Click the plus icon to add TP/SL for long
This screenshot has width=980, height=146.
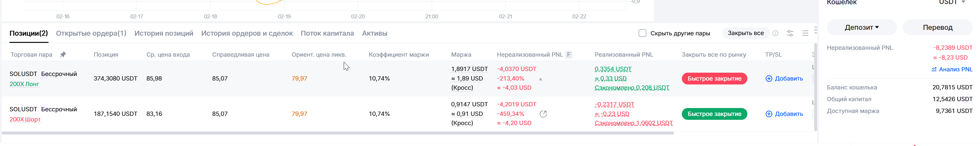click(769, 79)
